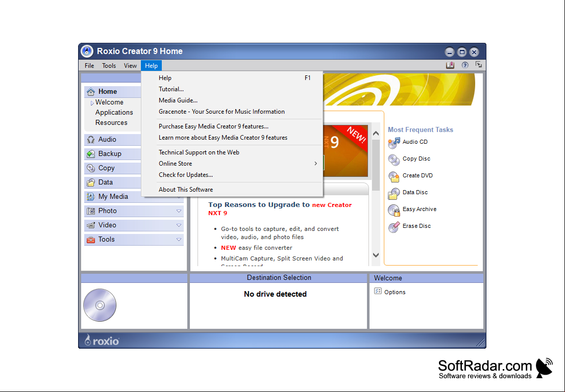Click the scroll up arrow of the content pane

coord(376,134)
